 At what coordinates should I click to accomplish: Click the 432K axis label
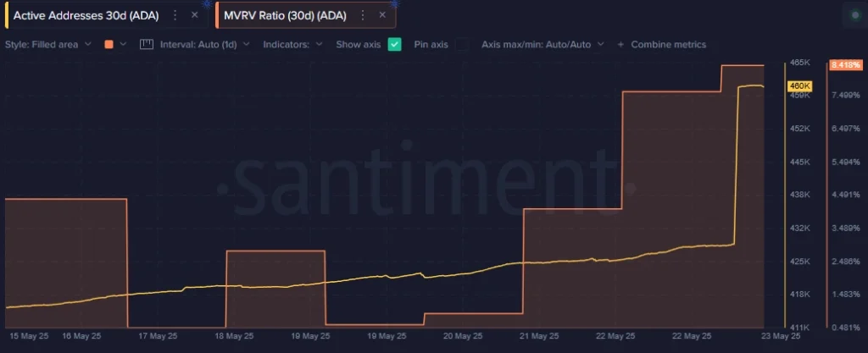tap(800, 228)
